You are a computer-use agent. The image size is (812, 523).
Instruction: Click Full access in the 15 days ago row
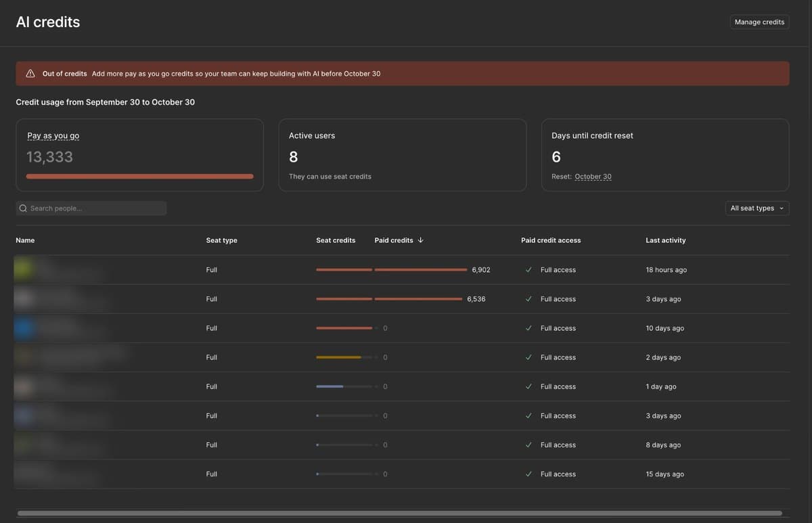point(558,474)
